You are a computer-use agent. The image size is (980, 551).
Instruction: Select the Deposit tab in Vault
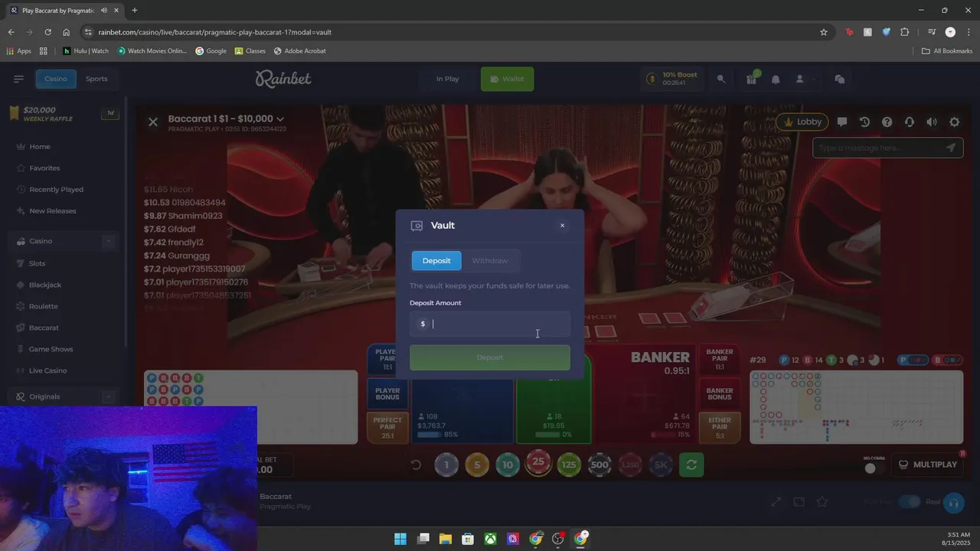click(436, 261)
